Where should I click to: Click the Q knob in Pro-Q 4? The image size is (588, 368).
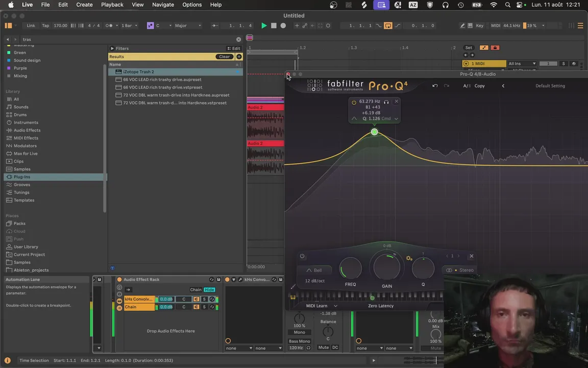pyautogui.click(x=423, y=268)
